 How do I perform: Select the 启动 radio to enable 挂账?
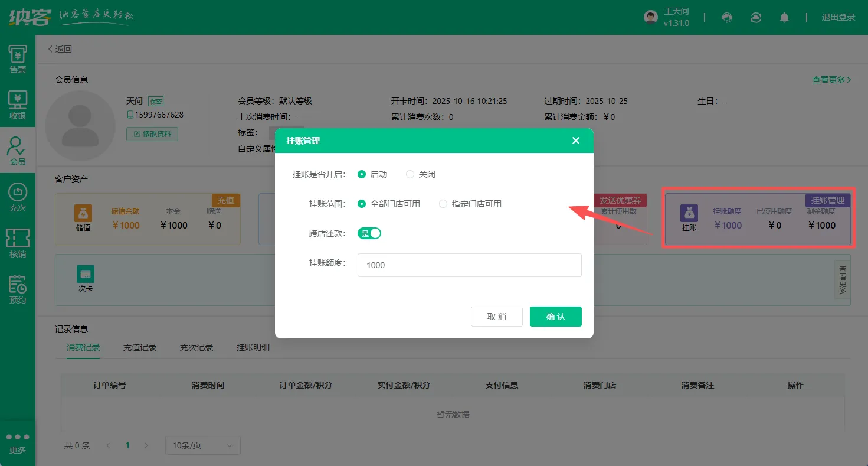[x=362, y=174]
